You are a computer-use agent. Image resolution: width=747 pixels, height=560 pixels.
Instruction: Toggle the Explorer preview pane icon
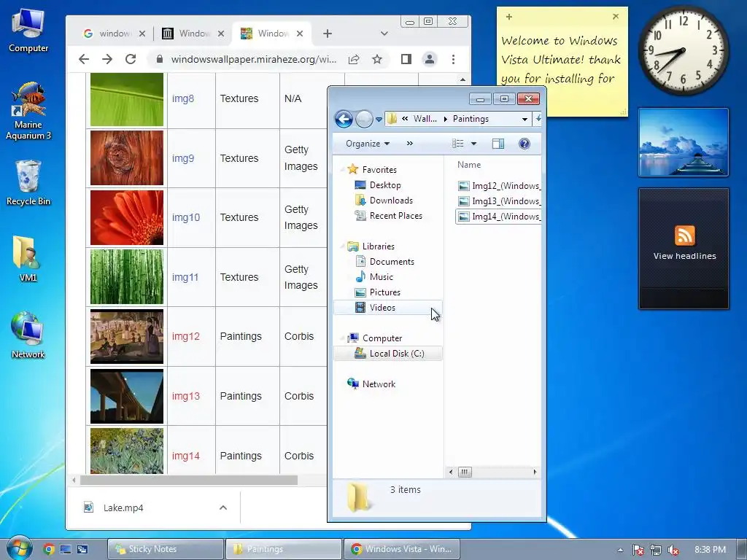(x=498, y=144)
